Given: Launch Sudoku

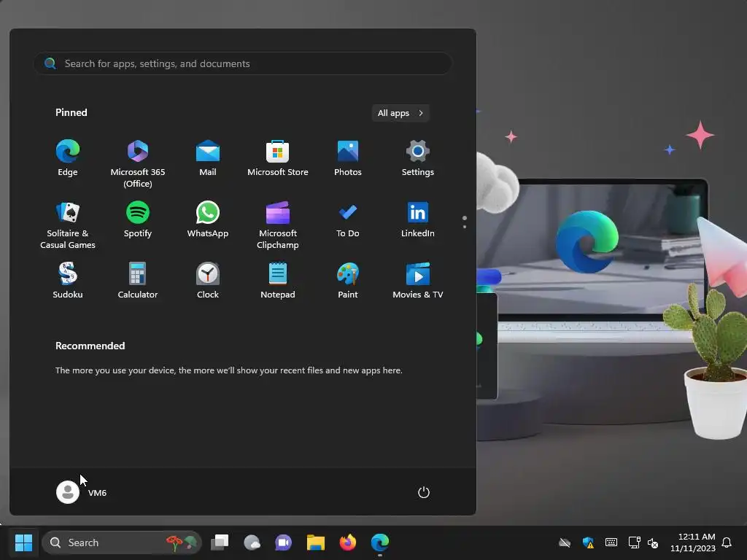Looking at the screenshot, I should pos(68,281).
